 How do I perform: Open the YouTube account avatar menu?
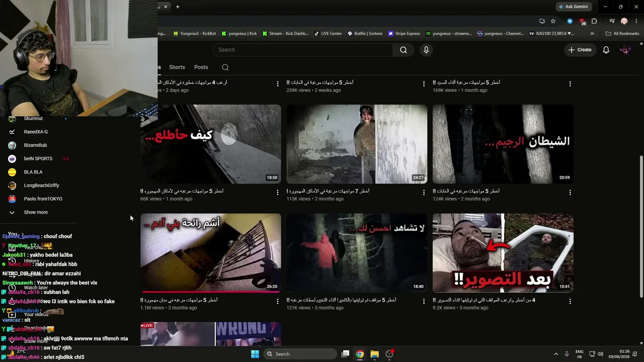(x=625, y=50)
